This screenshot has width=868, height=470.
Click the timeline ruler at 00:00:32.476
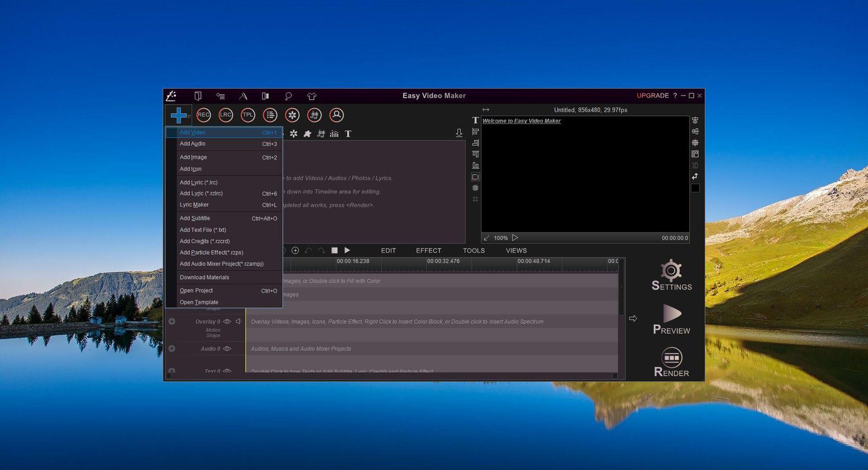443,261
